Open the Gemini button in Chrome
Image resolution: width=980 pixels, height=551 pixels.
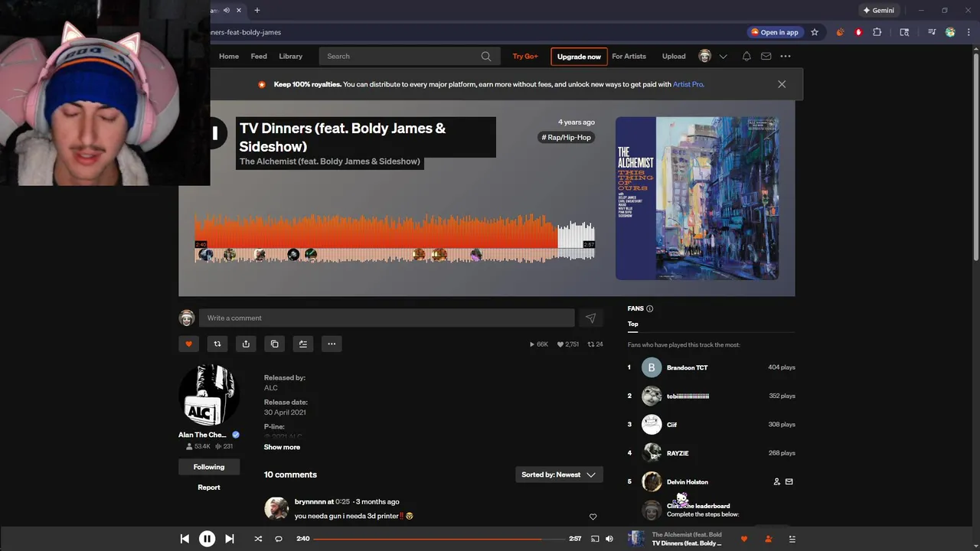[878, 10]
